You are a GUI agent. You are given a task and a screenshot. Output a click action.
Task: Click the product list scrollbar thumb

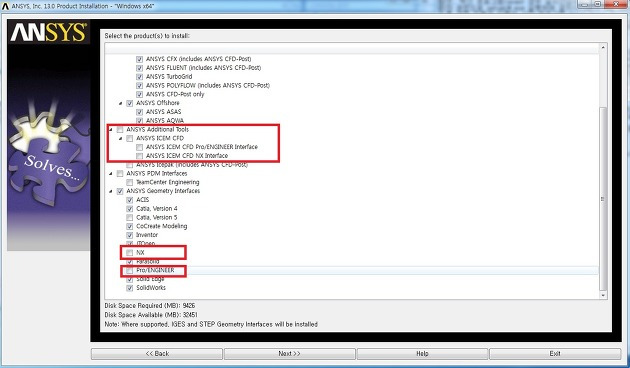point(603,198)
